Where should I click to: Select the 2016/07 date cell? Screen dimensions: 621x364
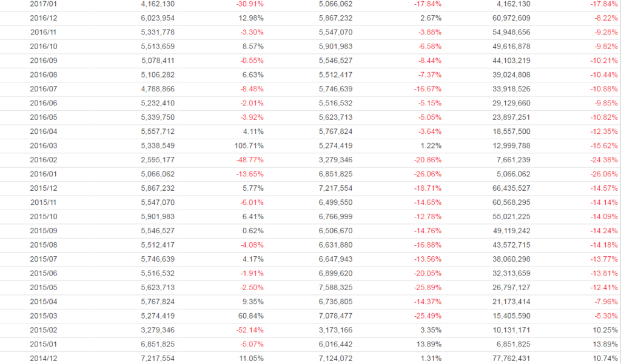coord(44,89)
